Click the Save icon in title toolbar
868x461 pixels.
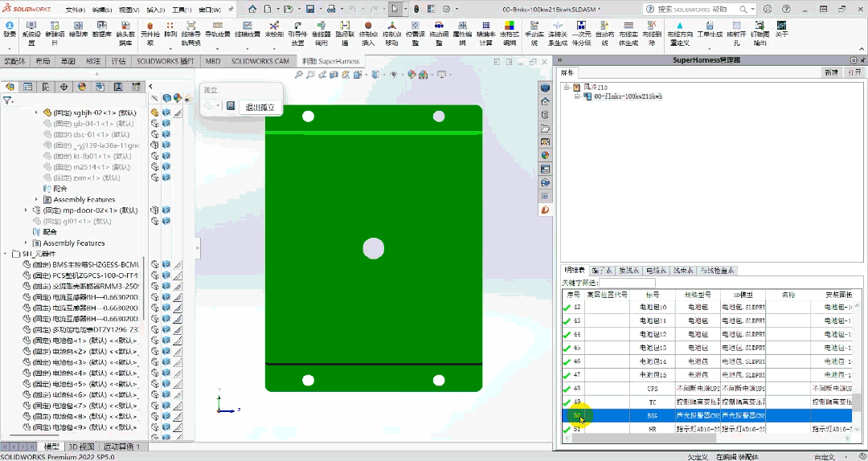point(310,10)
